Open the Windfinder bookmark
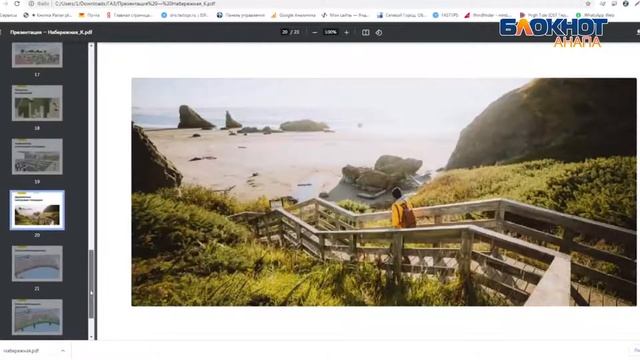Image resolution: width=640 pixels, height=360 pixels. (x=488, y=15)
